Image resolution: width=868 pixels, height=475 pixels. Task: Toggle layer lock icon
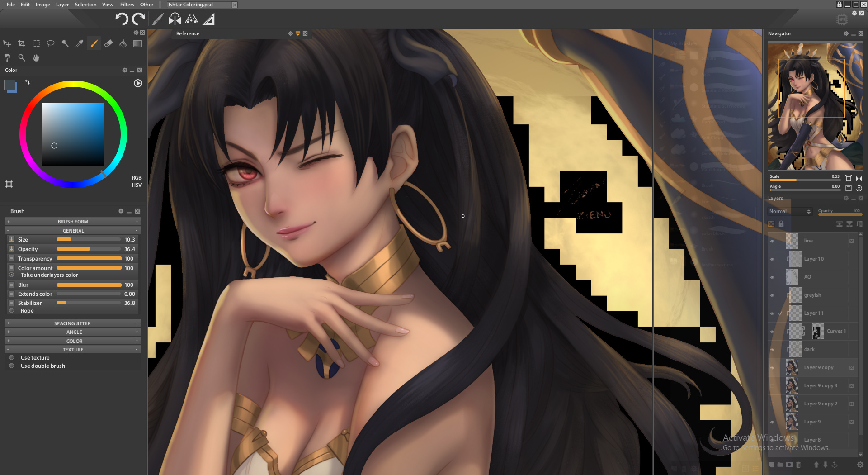[x=781, y=224]
